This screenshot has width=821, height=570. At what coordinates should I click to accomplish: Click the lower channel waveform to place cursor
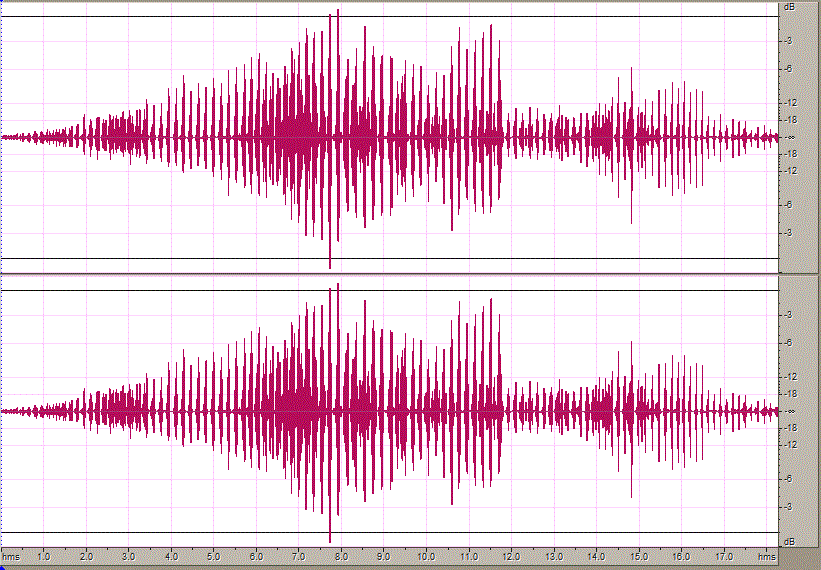(x=390, y=411)
